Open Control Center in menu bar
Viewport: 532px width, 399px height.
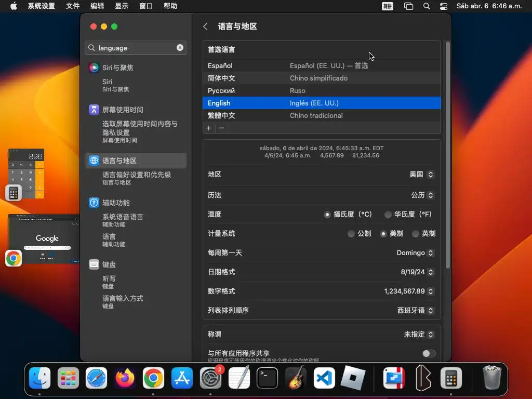pyautogui.click(x=444, y=6)
